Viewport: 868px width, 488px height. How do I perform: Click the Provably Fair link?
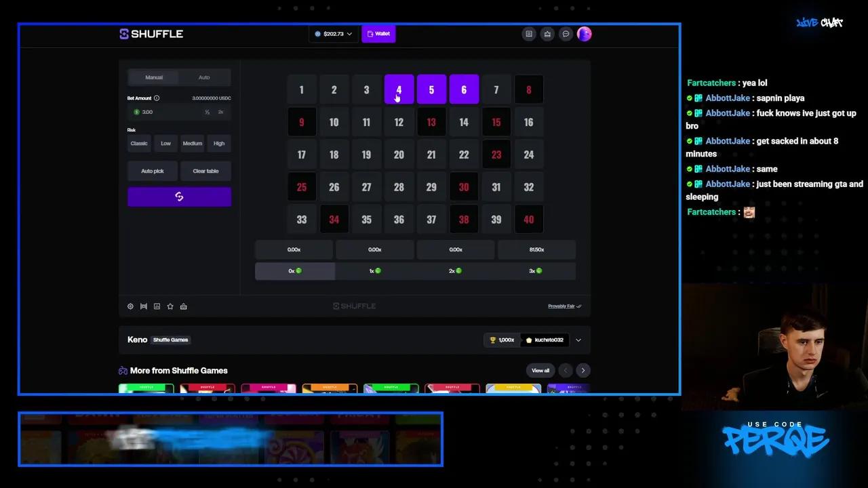coord(560,306)
